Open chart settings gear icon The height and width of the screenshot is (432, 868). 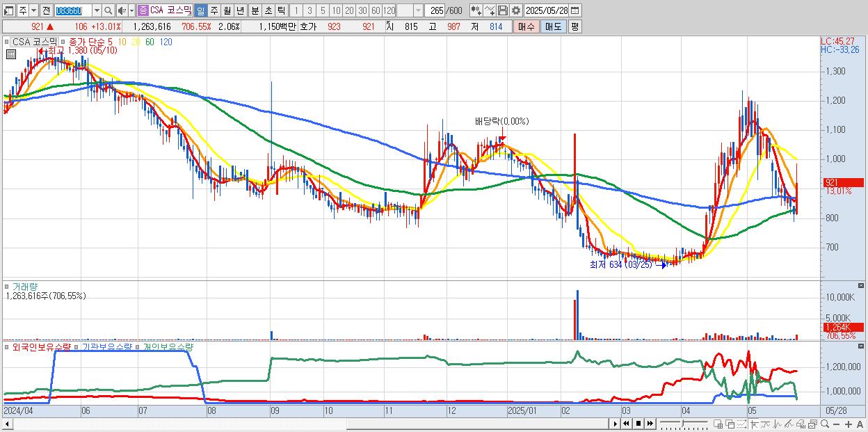pyautogui.click(x=516, y=10)
